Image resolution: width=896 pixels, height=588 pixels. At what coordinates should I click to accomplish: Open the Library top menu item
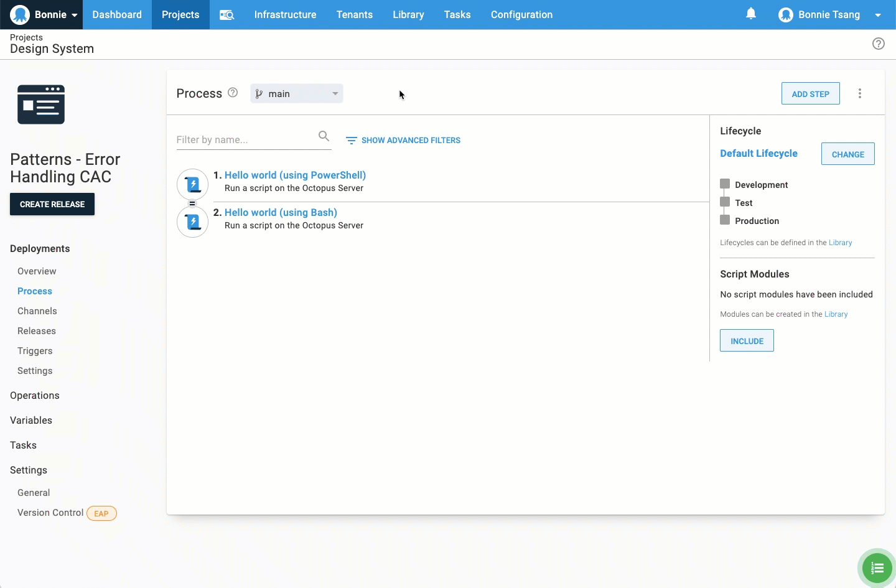point(408,14)
